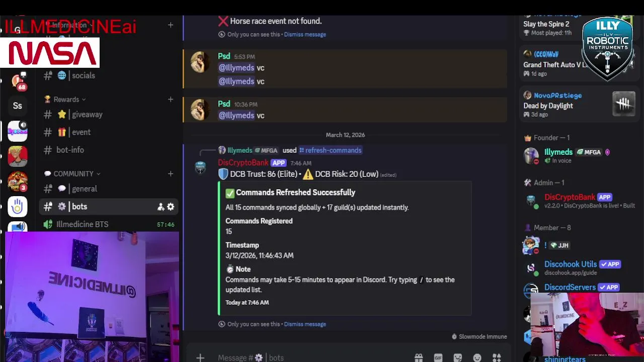This screenshot has height=362, width=644.
Task: Open Slay the Spire 2 activity card
Action: (x=551, y=27)
